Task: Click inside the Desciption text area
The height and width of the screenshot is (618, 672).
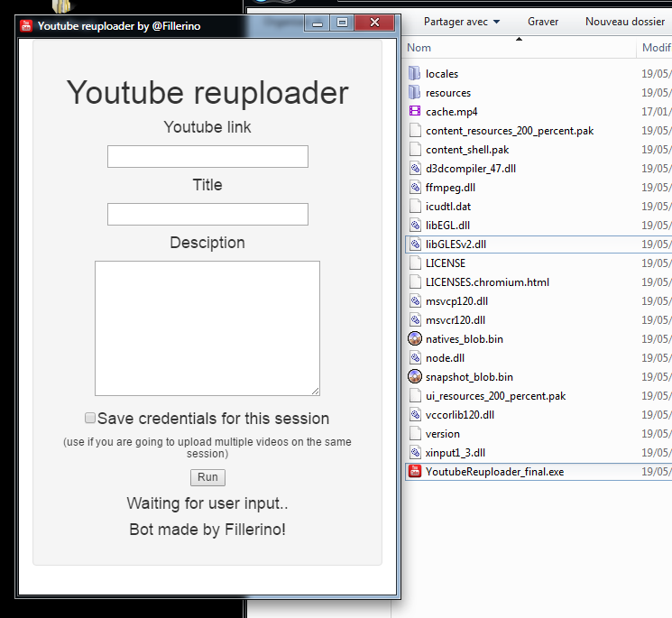Action: click(207, 328)
